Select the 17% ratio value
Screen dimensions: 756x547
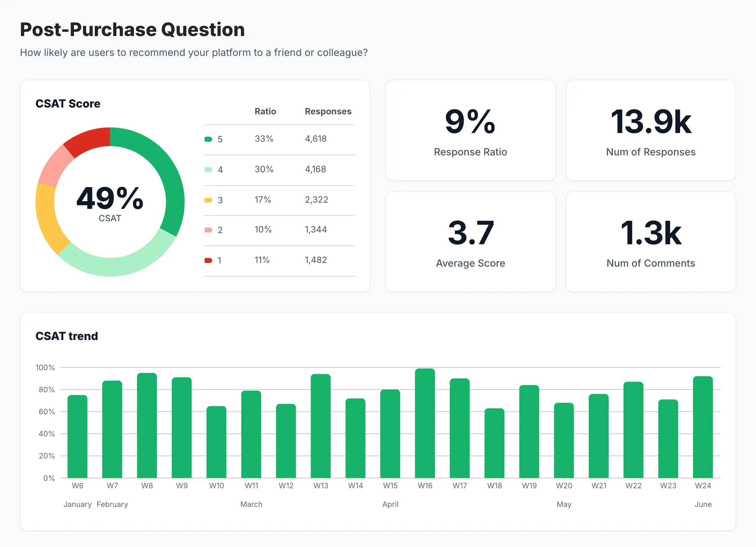point(263,200)
